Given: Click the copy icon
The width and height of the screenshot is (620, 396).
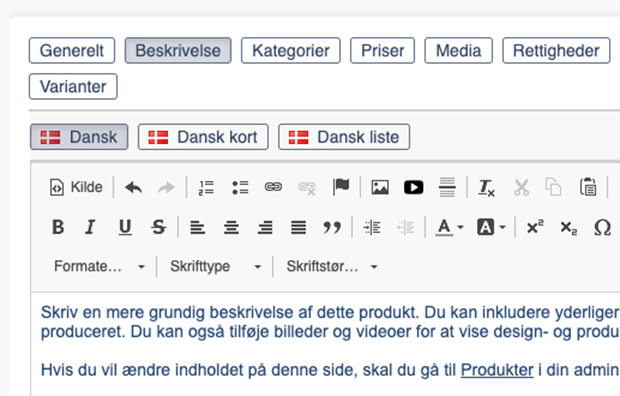Looking at the screenshot, I should pyautogui.click(x=554, y=187).
